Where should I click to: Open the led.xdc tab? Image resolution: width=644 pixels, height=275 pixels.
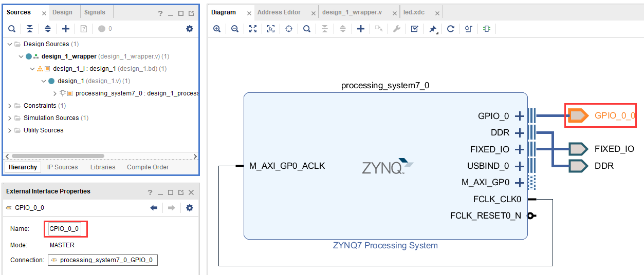[x=413, y=12]
